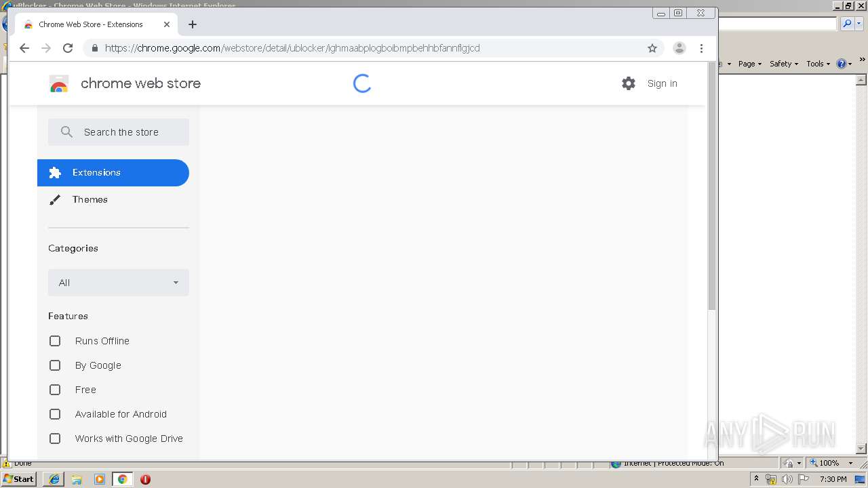868x488 pixels.
Task: Open the IE Safety menu dropdown
Action: coord(784,64)
